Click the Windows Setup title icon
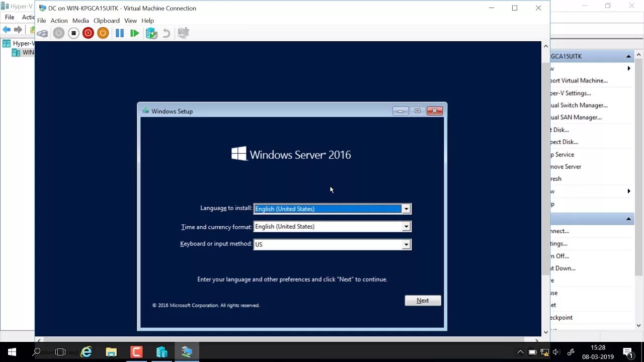The height and width of the screenshot is (362, 644). [146, 111]
